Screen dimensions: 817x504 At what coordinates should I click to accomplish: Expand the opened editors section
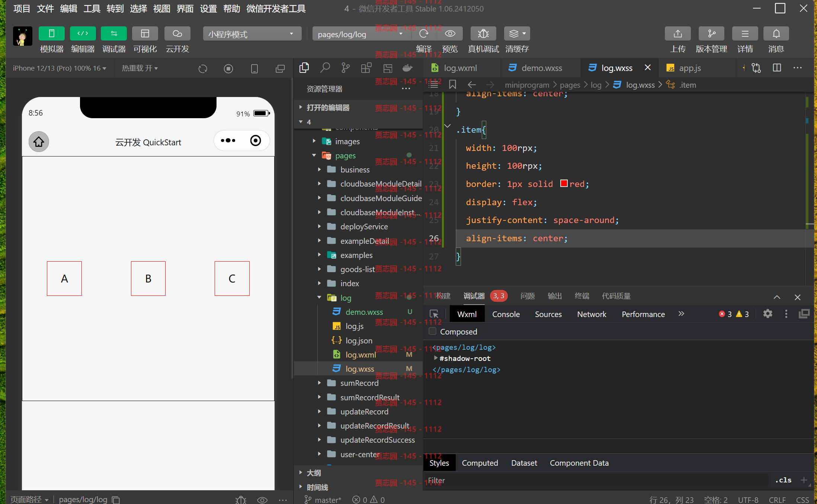(327, 108)
